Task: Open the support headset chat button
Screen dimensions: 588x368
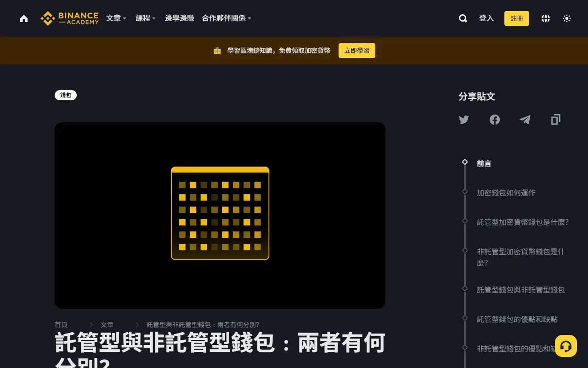Action: pyautogui.click(x=566, y=346)
